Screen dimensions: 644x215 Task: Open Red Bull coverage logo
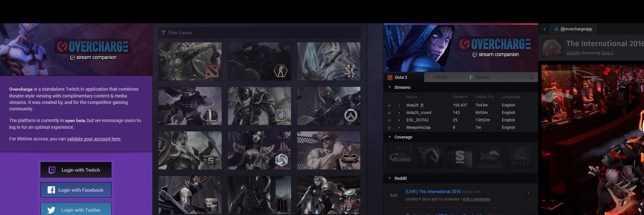[490, 157]
